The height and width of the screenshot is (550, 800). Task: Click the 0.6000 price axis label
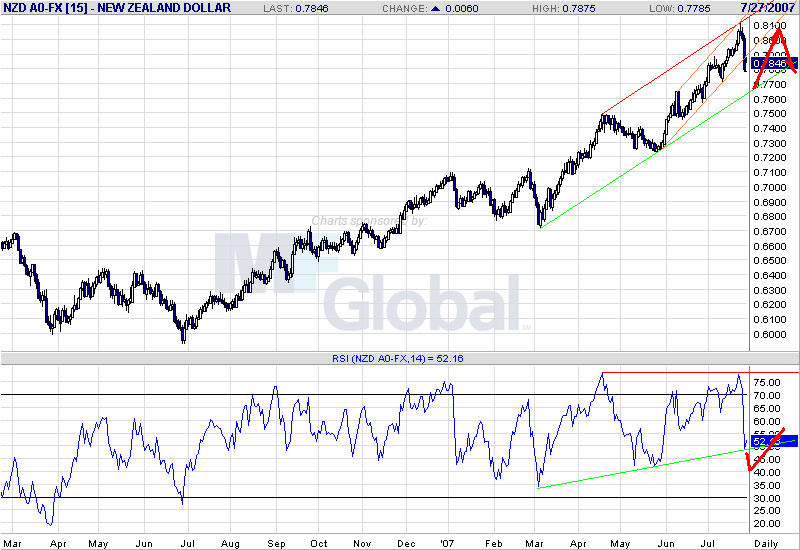click(769, 335)
